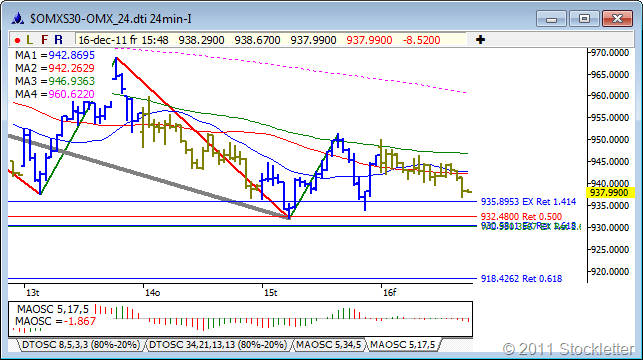This screenshot has width=643, height=360.
Task: Switch to DTOSC 34,21,13,13 tab
Action: pyautogui.click(x=218, y=345)
